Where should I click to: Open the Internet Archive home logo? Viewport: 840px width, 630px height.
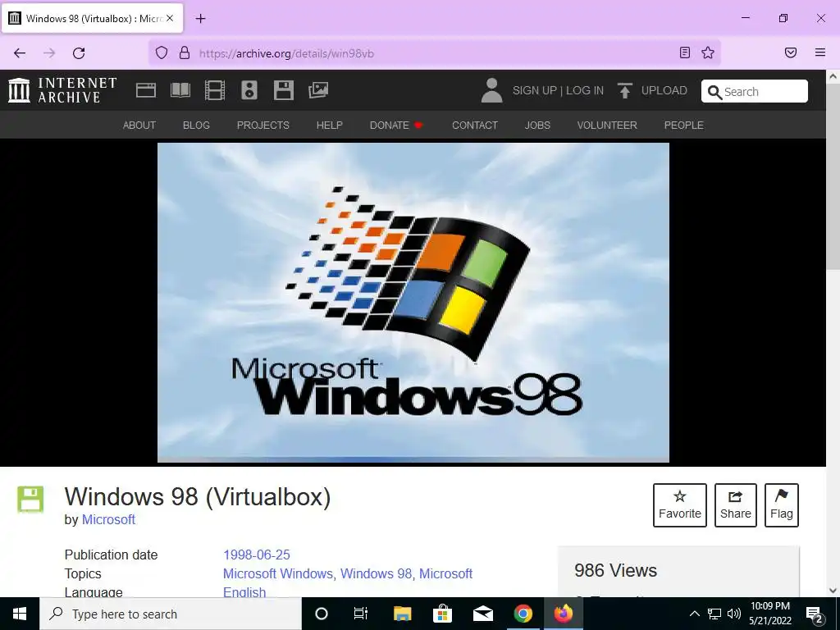(x=62, y=90)
